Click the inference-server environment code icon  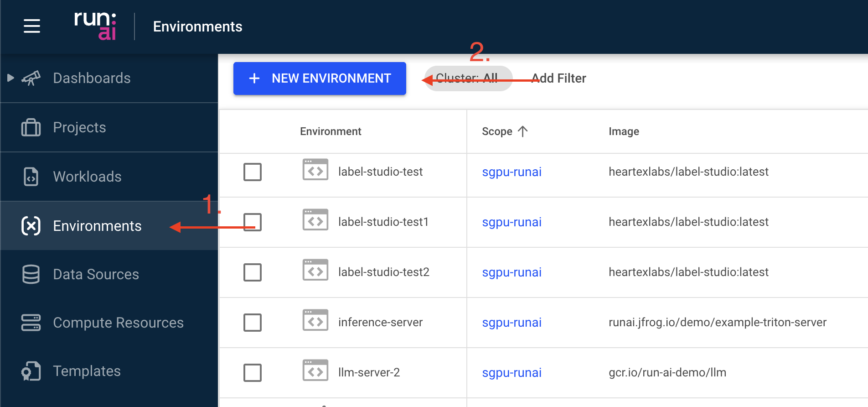(x=315, y=322)
